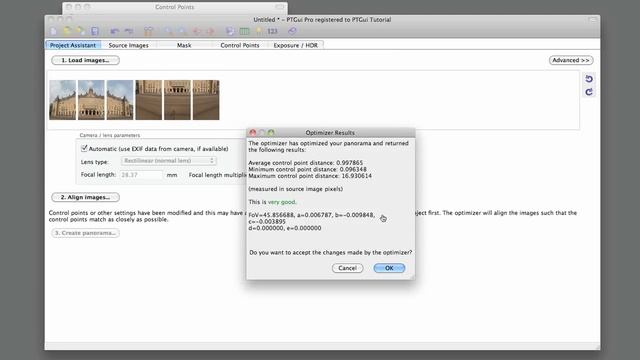Click the 1. Load images button
Viewport: 640px width, 360px height.
click(x=85, y=60)
